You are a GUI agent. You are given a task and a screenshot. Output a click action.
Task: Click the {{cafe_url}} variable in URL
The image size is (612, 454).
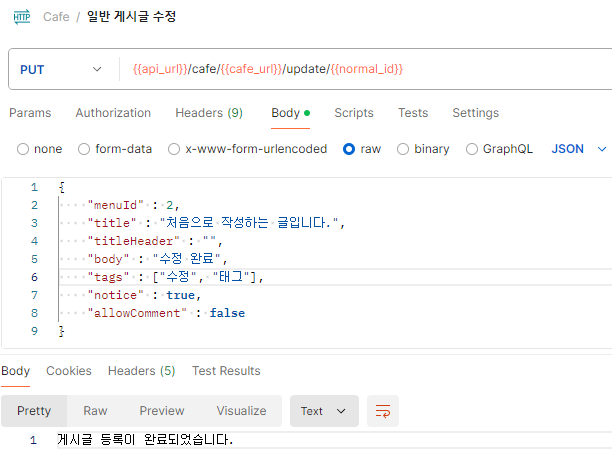coord(251,69)
